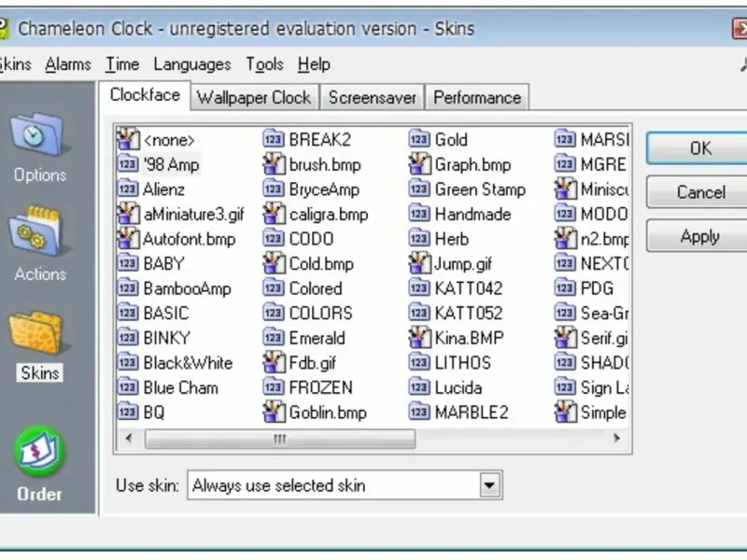Click the skin list left scroll arrow
This screenshot has width=747, height=560.
click(x=129, y=438)
